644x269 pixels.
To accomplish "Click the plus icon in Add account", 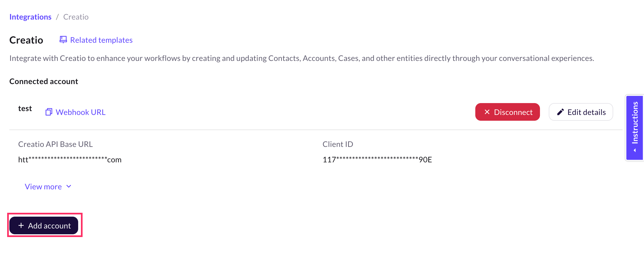I will pyautogui.click(x=21, y=225).
